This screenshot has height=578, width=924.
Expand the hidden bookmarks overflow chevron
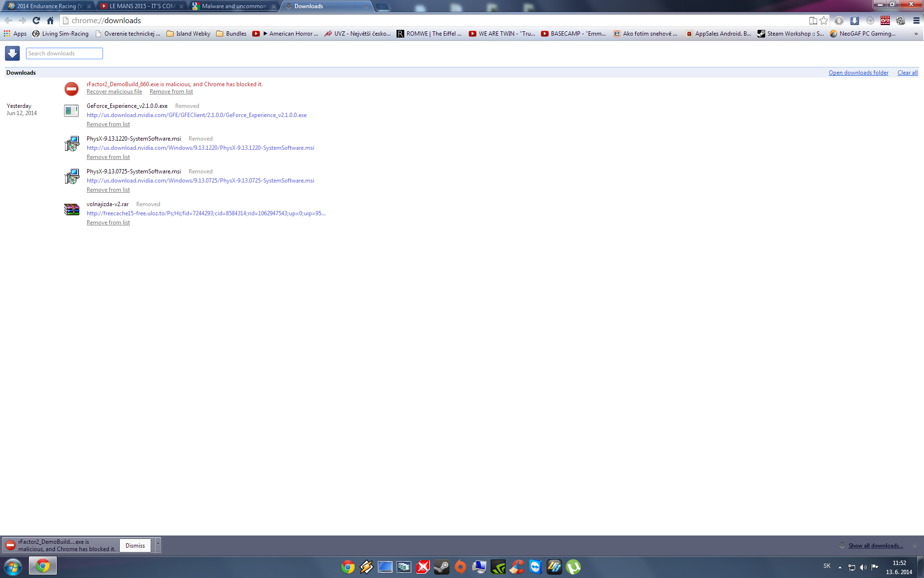click(915, 34)
